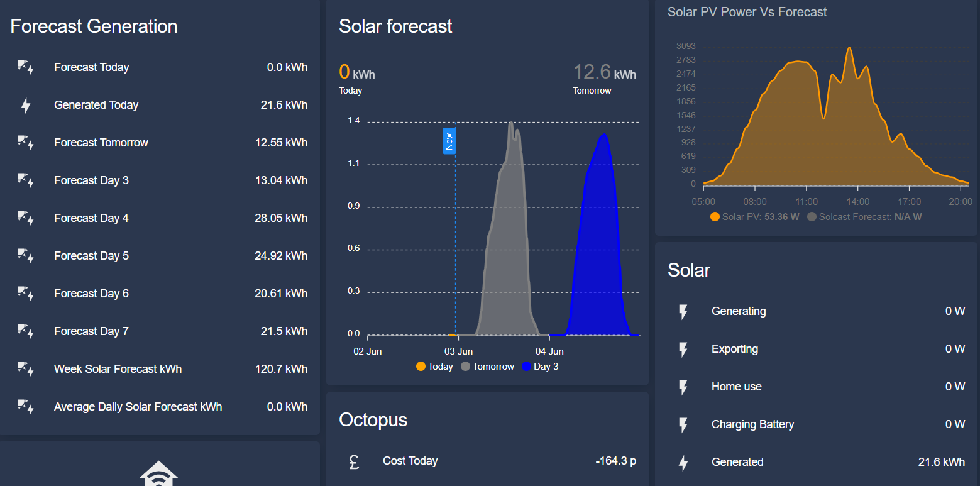This screenshot has height=486, width=980.
Task: Click the solar icon beside Forecast Day 4
Action: click(26, 218)
